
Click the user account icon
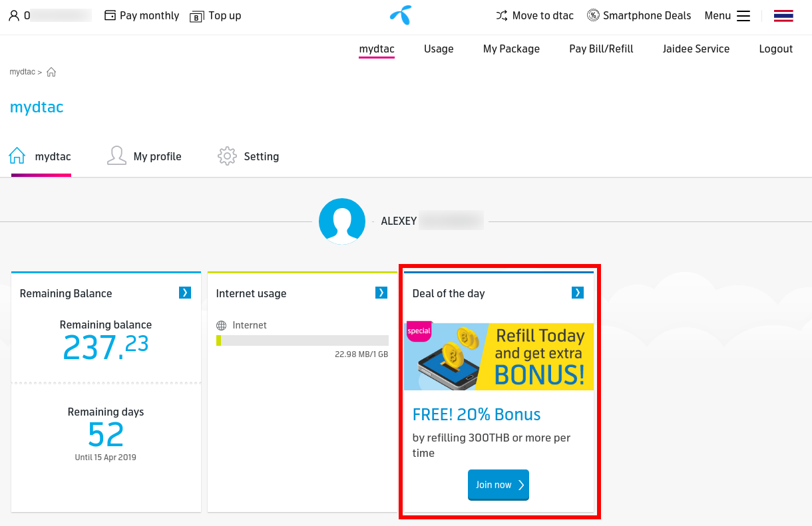coord(14,15)
